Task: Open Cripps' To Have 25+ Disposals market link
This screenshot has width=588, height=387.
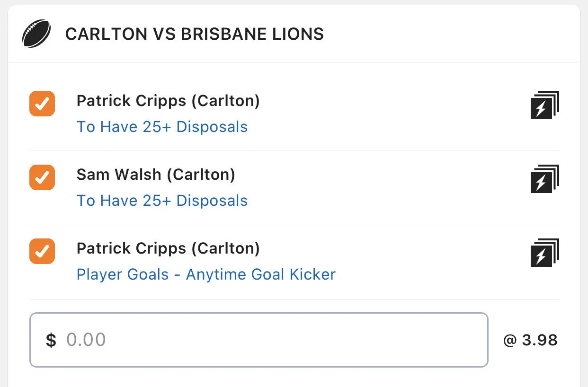Action: [162, 127]
